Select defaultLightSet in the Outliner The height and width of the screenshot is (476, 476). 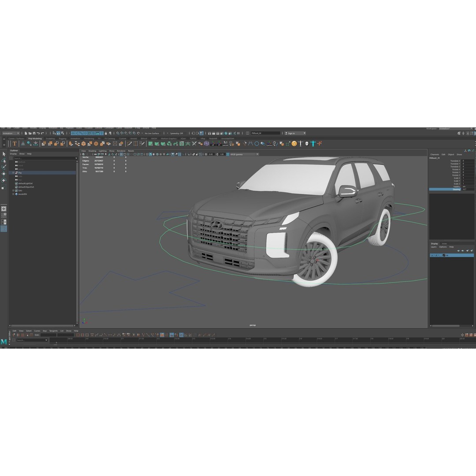(26, 183)
